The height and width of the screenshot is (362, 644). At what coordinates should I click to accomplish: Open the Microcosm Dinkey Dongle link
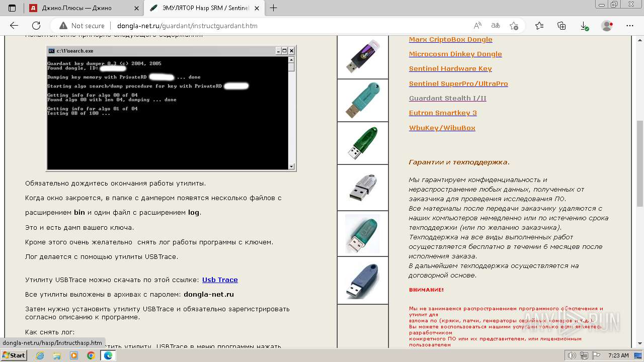coord(455,54)
